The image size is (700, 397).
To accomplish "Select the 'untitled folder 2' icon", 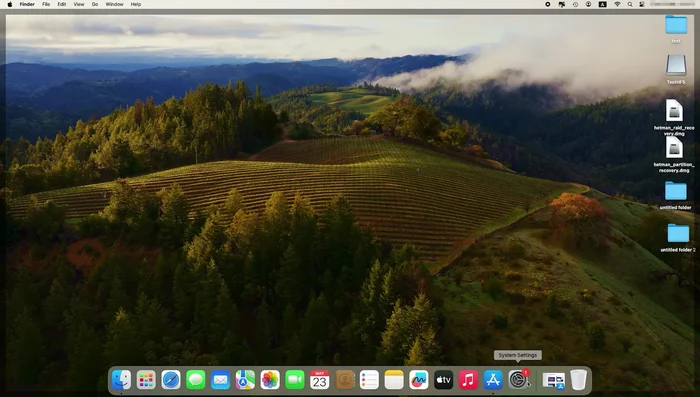I will click(x=678, y=233).
